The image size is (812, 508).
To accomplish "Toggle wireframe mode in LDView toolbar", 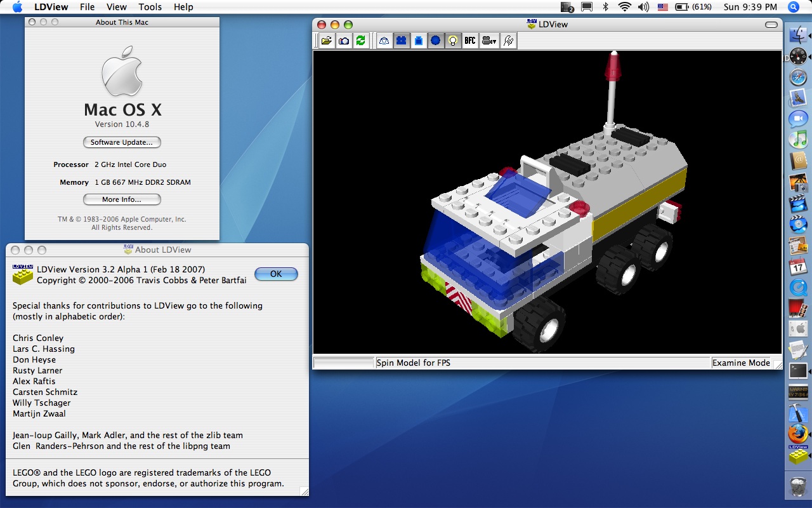I will tap(384, 41).
